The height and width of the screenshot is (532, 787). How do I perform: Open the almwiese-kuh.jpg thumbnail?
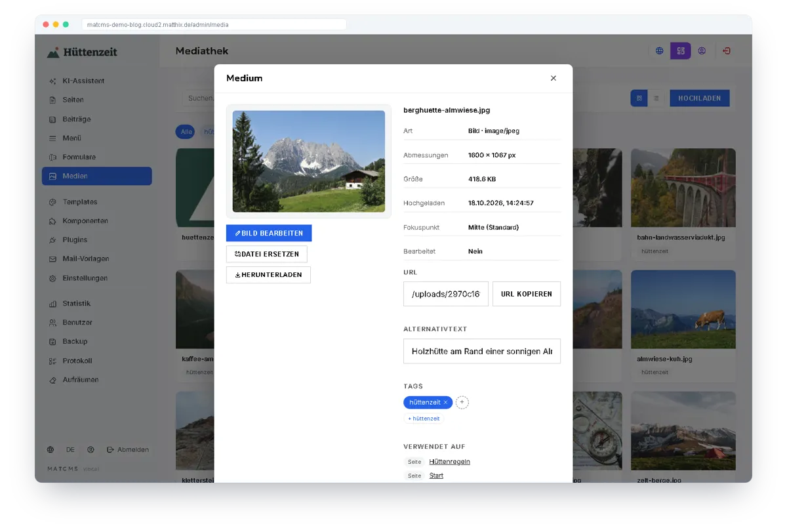683,309
